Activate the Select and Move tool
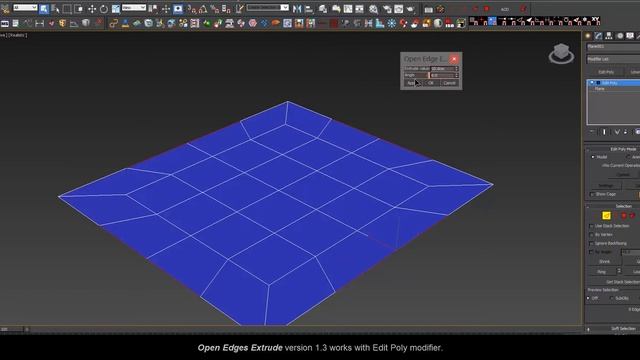This screenshot has width=640, height=360. (x=92, y=9)
